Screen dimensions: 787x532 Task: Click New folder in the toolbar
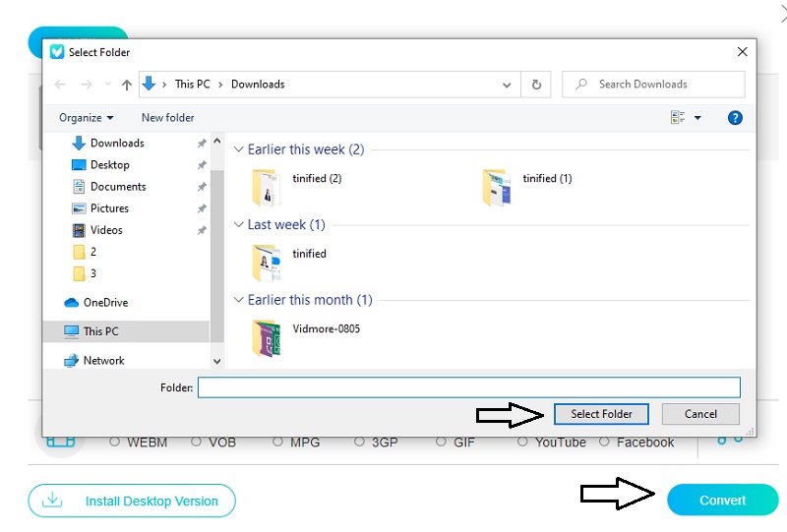point(167,118)
